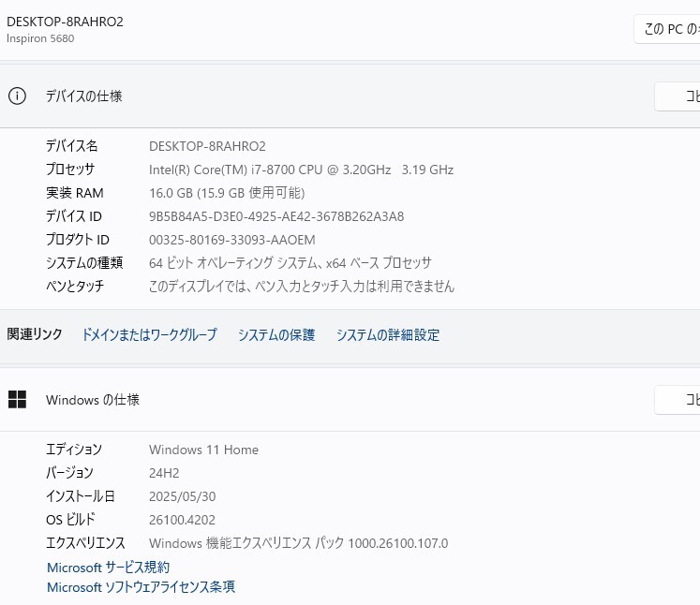700x605 pixels.
Task: Collapse the Windows の仕様 section header
Action: pos(350,399)
